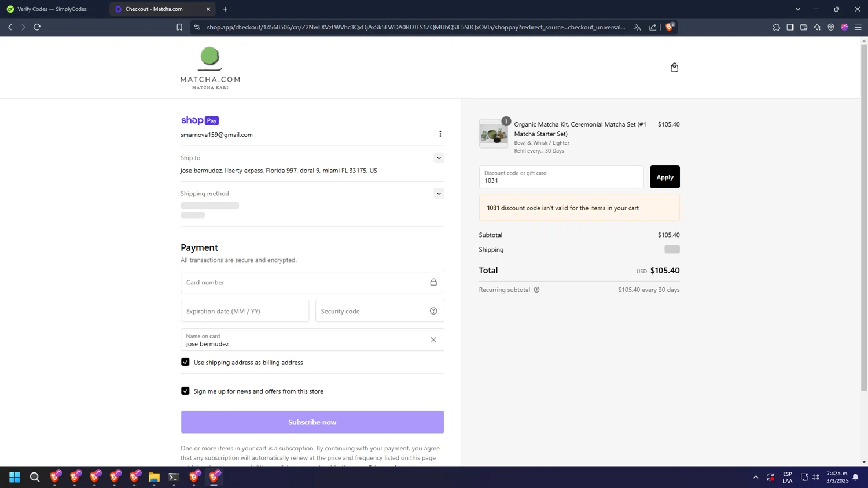Bookmark this page icon
Image resolution: width=868 pixels, height=488 pixels.
click(179, 27)
